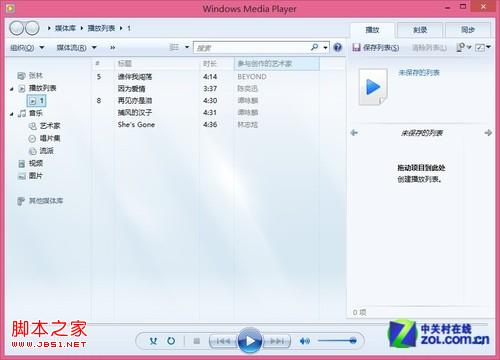The image size is (500, 360).
Task: Click the artist BEYOND
Action: [x=252, y=77]
